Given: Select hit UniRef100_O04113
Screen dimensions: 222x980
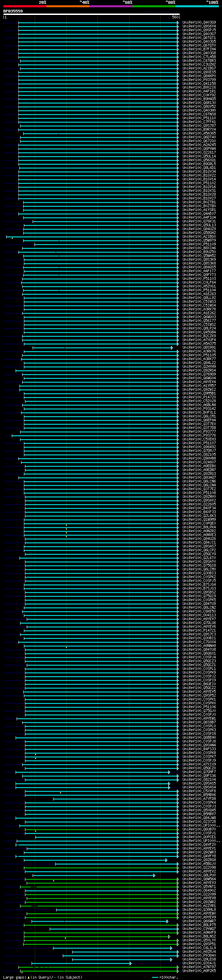Looking at the screenshot, I should click(199, 615).
